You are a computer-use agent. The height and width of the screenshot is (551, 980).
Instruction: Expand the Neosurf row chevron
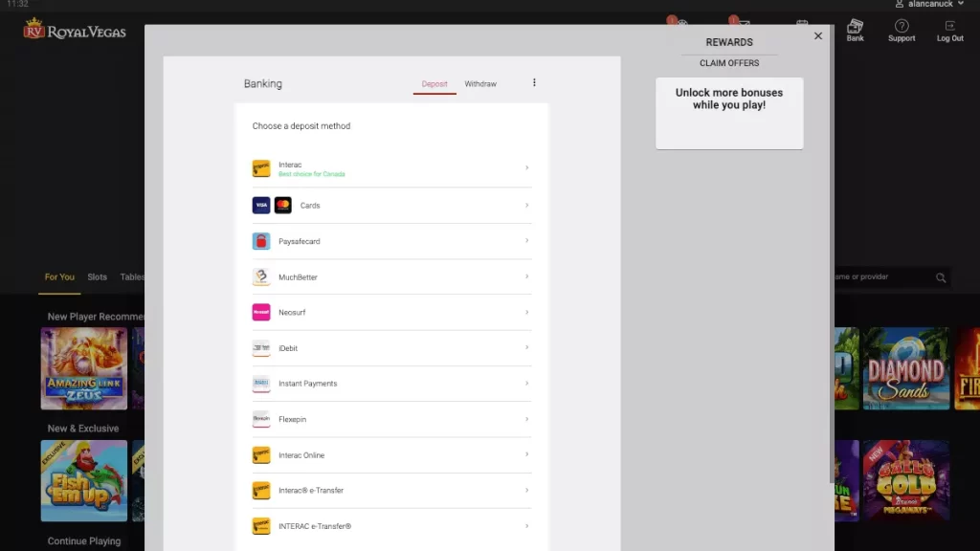(527, 312)
